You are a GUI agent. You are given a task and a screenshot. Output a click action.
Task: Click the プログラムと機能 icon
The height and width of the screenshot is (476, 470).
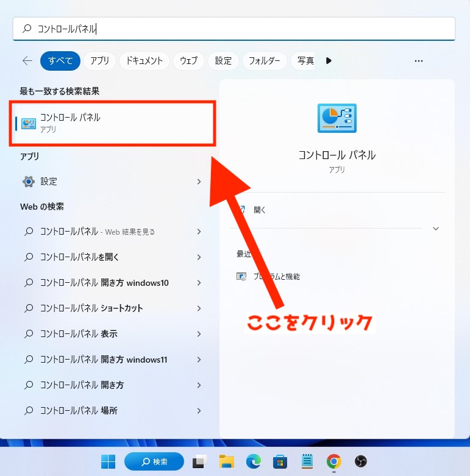click(241, 277)
